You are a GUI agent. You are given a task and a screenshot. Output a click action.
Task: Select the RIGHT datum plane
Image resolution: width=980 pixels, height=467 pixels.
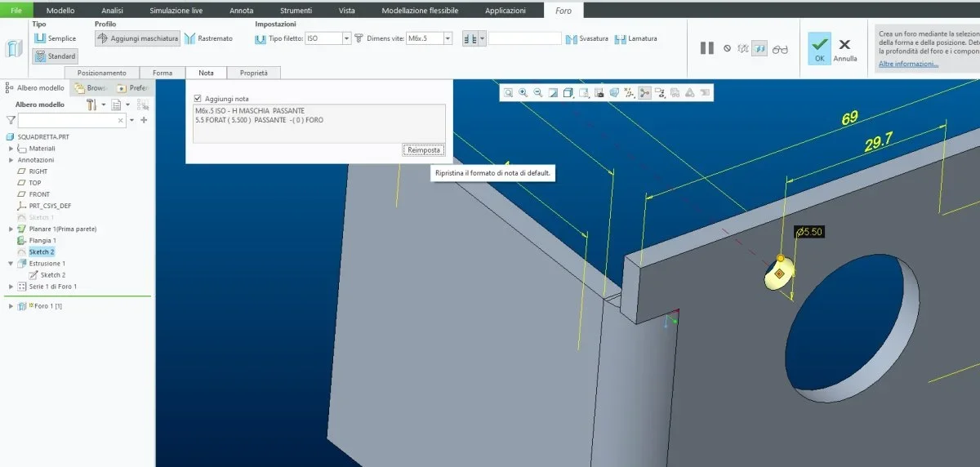tap(38, 171)
